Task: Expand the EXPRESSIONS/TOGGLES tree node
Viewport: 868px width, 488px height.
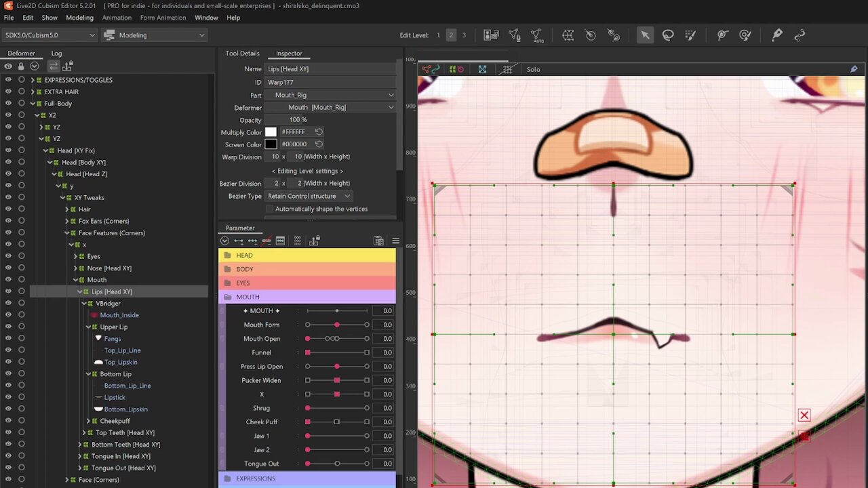Action: (33, 80)
